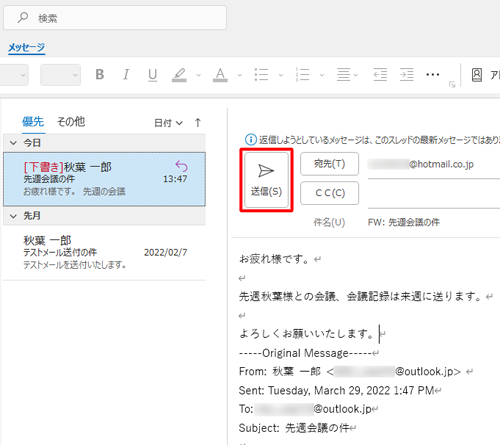Collapse the 今日 group
The height and width of the screenshot is (445, 500).
click(x=13, y=143)
